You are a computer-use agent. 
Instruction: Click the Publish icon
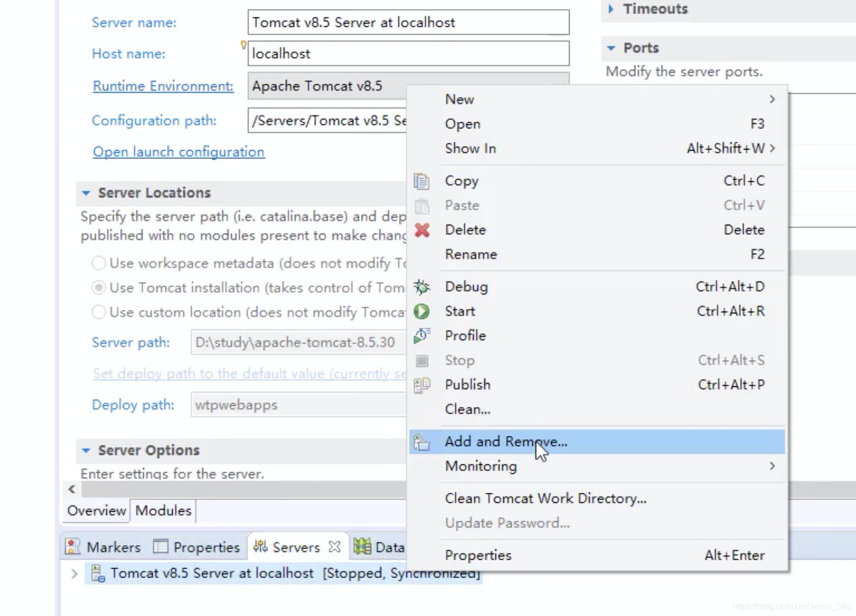point(422,385)
